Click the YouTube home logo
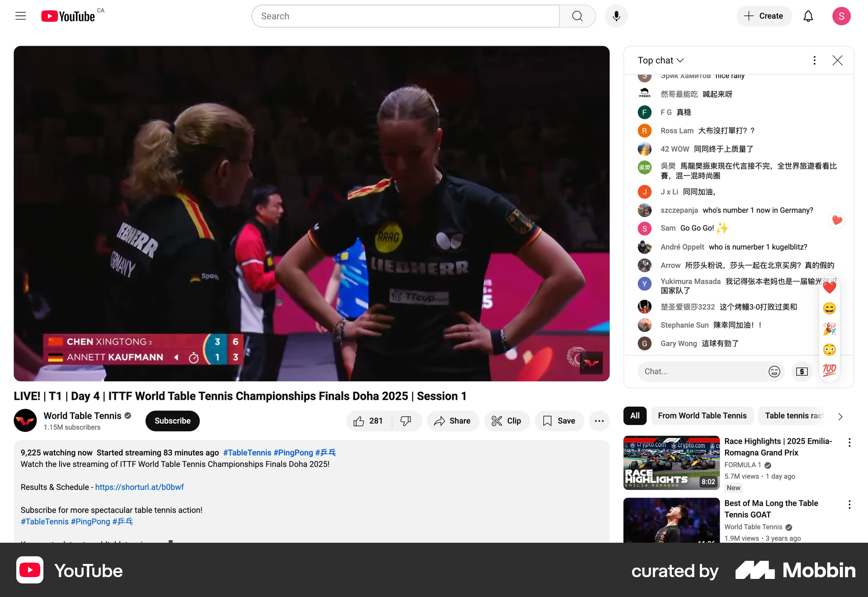This screenshot has width=868, height=597. point(67,15)
